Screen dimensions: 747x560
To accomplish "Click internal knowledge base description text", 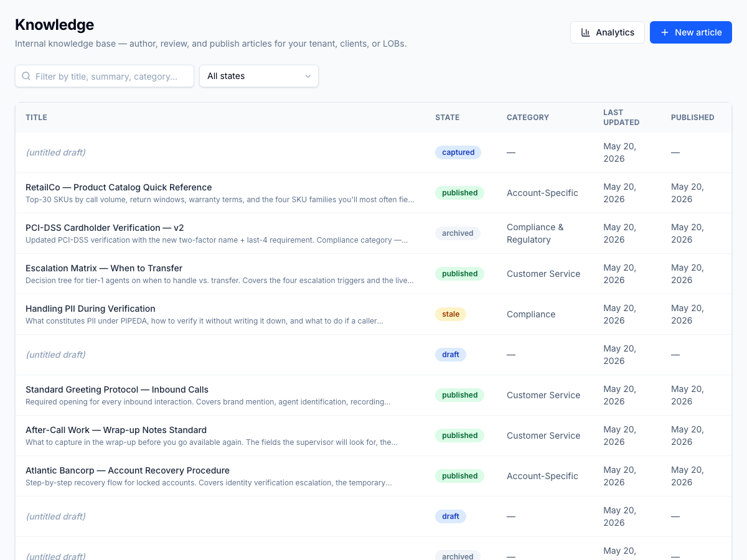I will [x=211, y=44].
